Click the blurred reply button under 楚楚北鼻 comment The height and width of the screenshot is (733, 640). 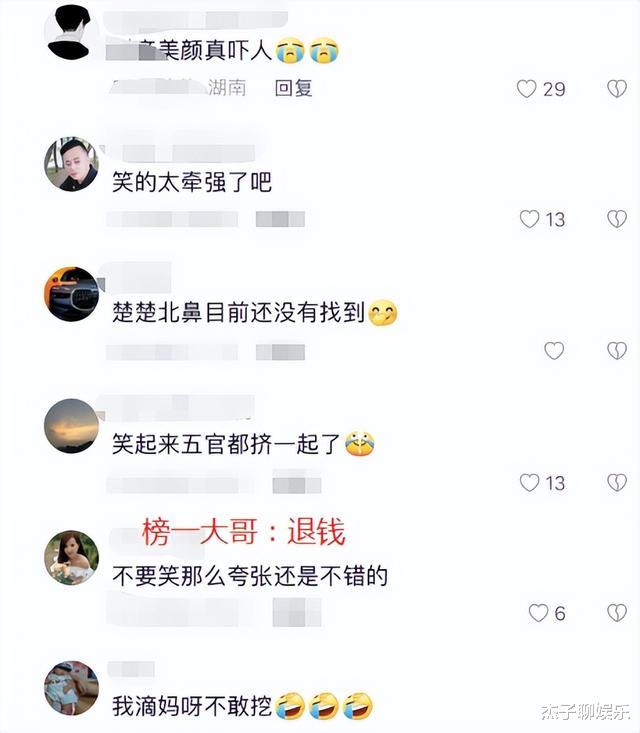point(280,352)
